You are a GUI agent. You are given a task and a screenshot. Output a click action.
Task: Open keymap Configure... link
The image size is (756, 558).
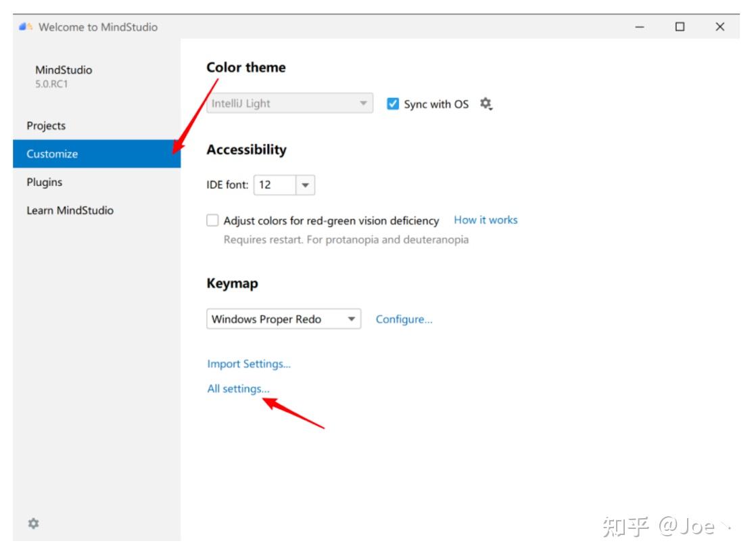pyautogui.click(x=404, y=319)
